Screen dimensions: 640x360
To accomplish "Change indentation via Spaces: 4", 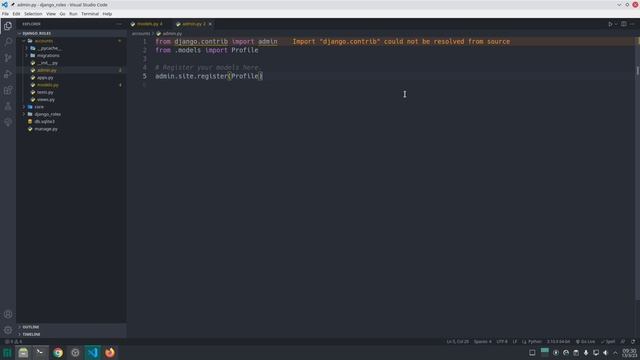I will [x=482, y=342].
